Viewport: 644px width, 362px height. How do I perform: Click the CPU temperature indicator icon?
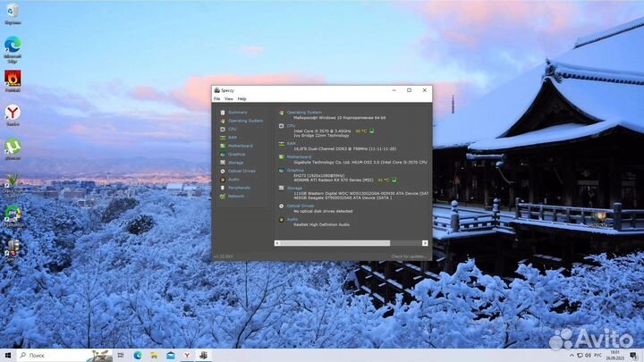(371, 131)
